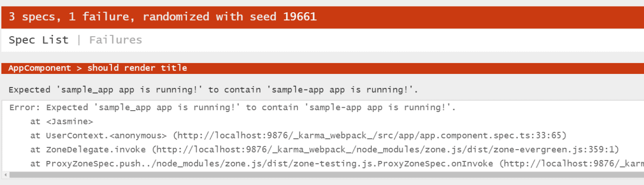This screenshot has width=644, height=185.
Task: Click the stack trace scrollbar left arrow
Action: pyautogui.click(x=5, y=175)
